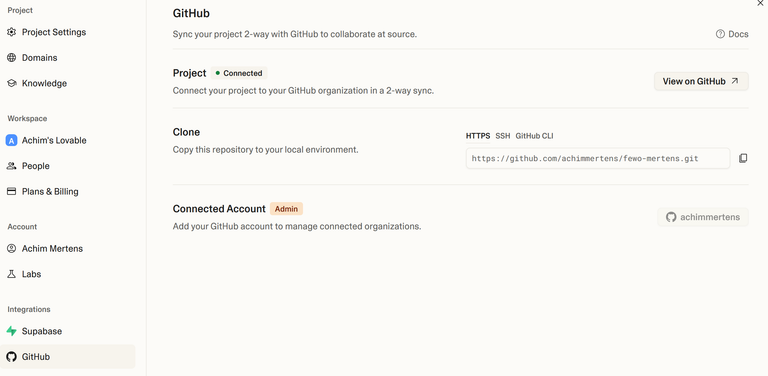Close the settings dialog
This screenshot has height=376, width=768.
(761, 3)
